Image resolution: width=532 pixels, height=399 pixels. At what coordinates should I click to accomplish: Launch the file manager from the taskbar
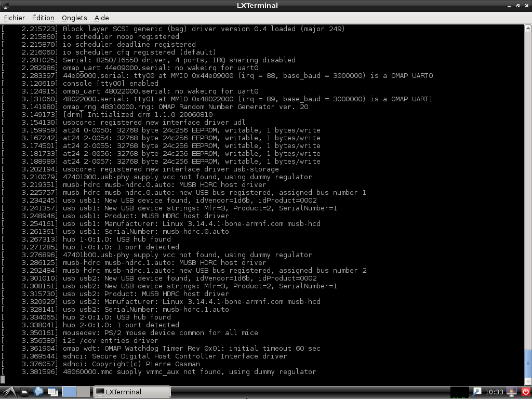point(24,392)
